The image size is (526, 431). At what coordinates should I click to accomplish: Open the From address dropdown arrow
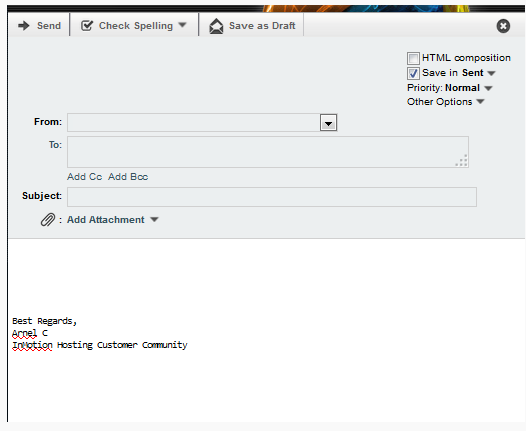tap(328, 123)
